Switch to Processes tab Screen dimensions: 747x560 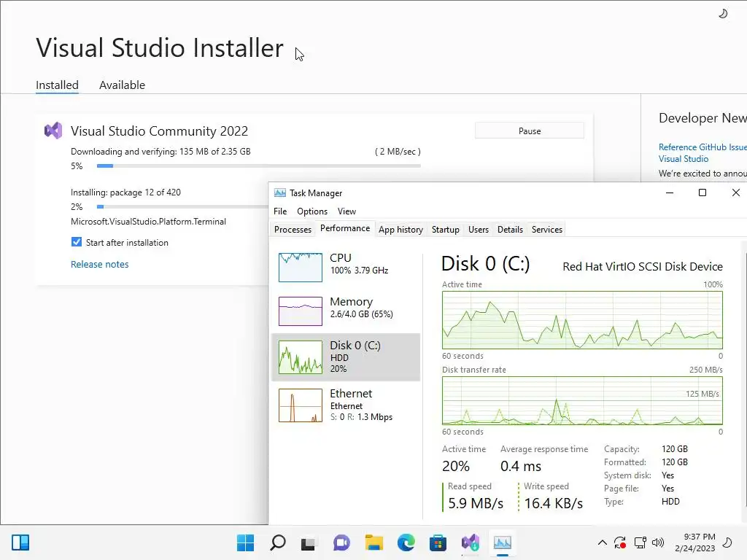293,230
